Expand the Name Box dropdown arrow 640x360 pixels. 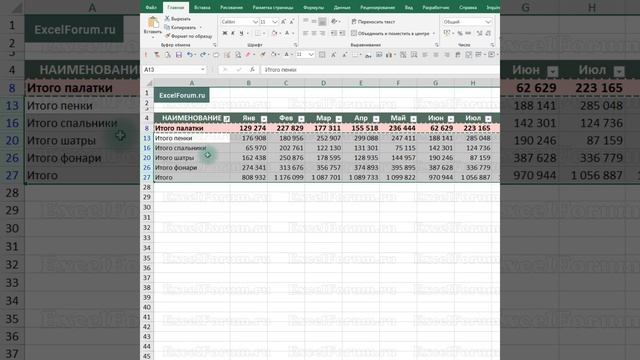203,70
